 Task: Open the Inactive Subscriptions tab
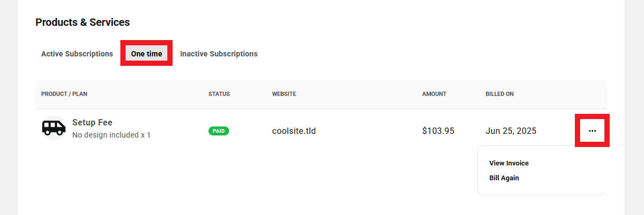point(219,54)
